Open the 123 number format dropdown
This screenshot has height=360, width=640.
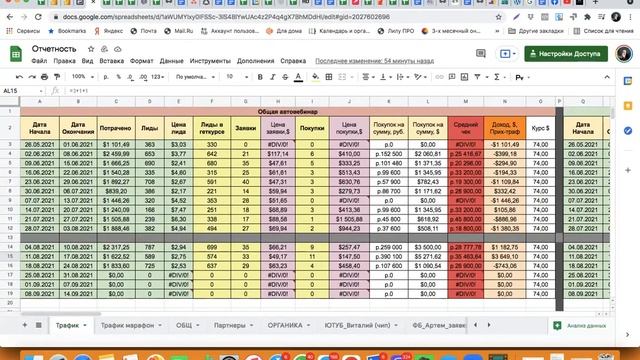[x=158, y=77]
